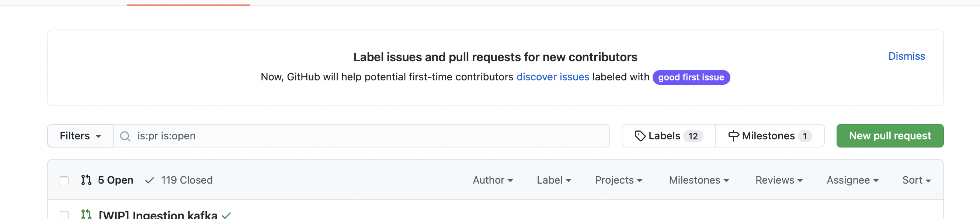This screenshot has height=219, width=980.
Task: Switch to the 119 Closed tab
Action: coord(187,180)
